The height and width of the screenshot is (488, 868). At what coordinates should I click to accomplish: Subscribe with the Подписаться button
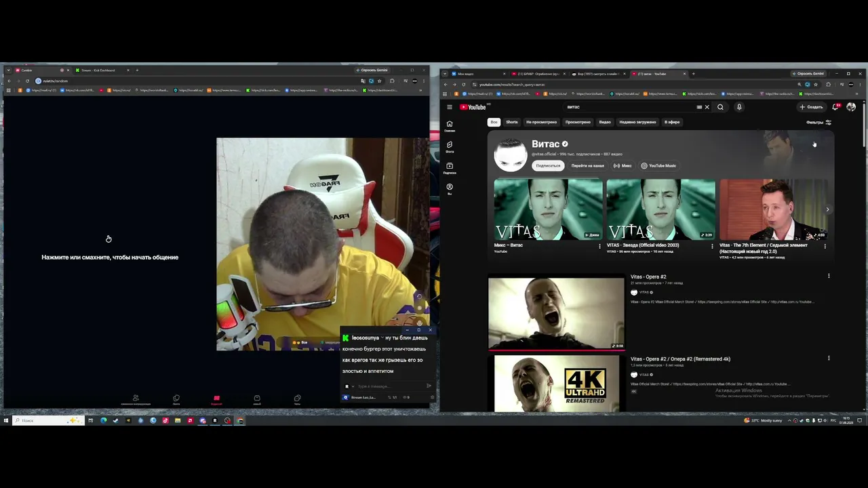pos(548,165)
